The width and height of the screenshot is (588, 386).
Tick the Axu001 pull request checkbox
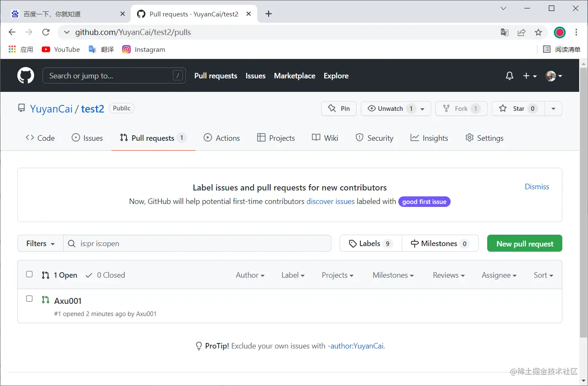point(30,299)
